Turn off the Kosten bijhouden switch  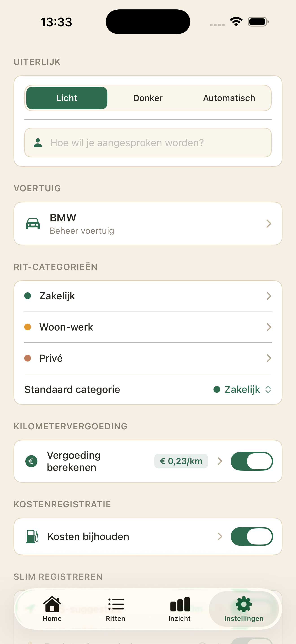pos(252,536)
